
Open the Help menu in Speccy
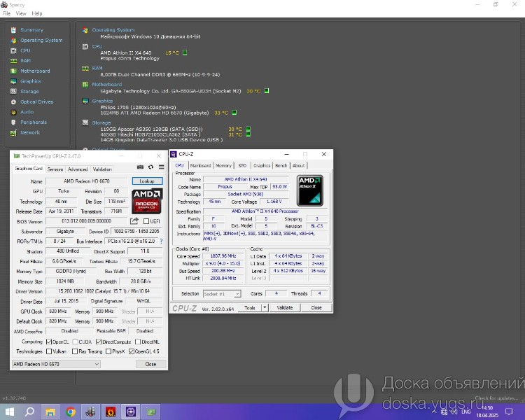coord(37,14)
